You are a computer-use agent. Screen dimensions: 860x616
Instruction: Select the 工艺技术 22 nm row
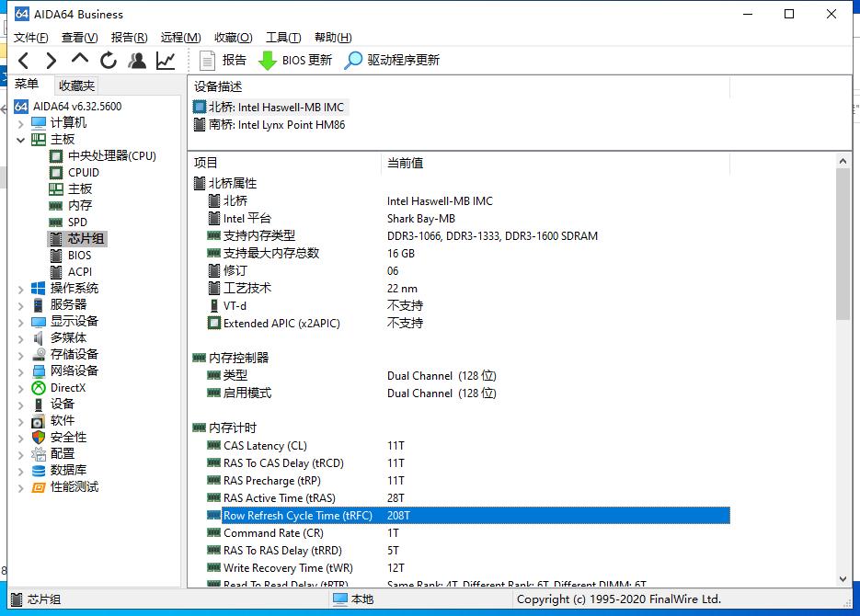[461, 289]
